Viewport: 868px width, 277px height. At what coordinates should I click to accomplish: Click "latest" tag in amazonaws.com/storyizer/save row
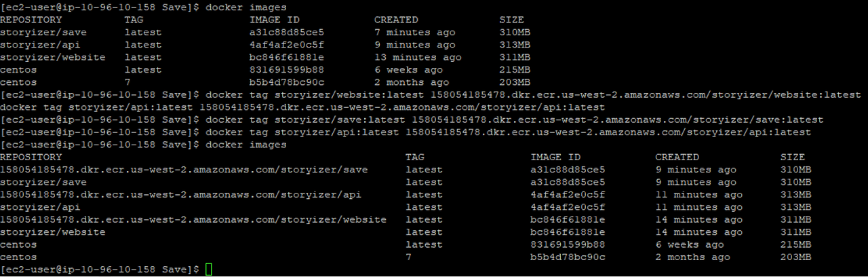click(x=424, y=170)
